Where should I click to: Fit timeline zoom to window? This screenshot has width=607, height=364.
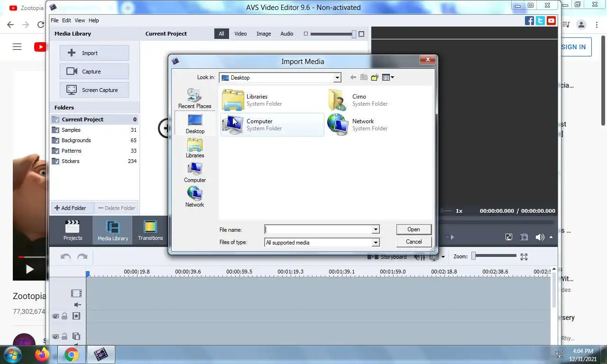[524, 256]
